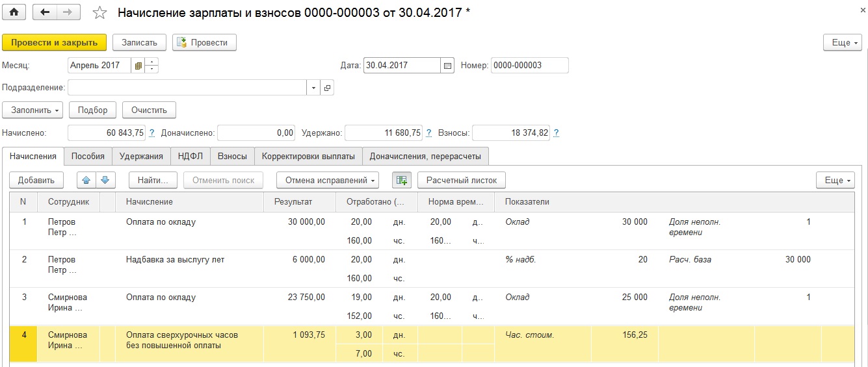Screen dimensions: 868x367
Task: Switch to the Удержания tab
Action: (141, 156)
